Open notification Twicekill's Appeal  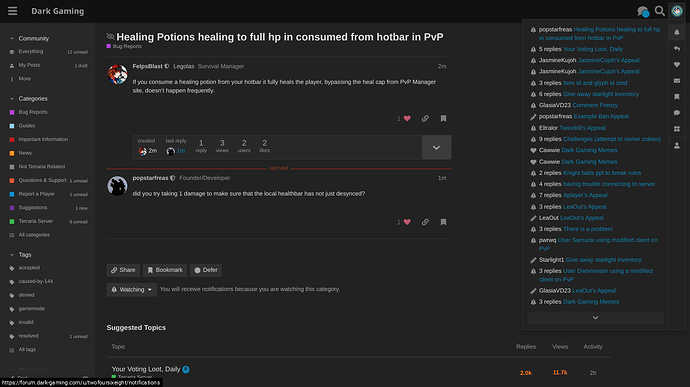coord(582,128)
